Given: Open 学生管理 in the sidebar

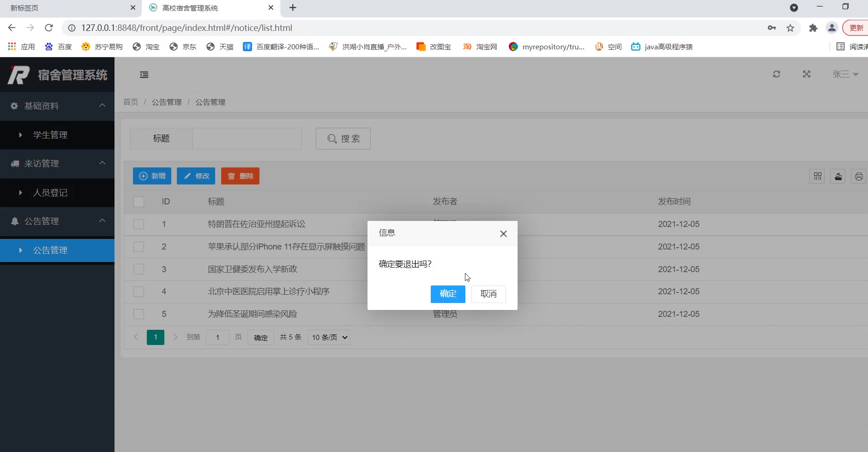Looking at the screenshot, I should (x=50, y=135).
